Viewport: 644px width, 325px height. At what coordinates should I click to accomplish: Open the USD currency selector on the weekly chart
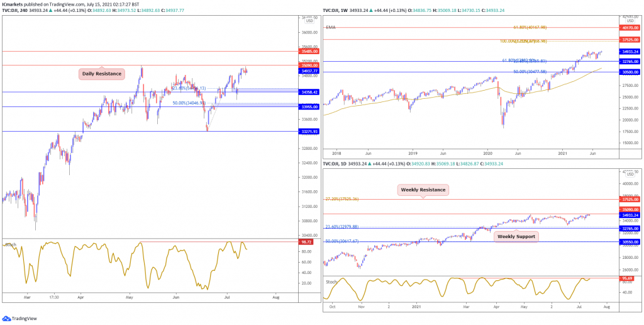630,21
